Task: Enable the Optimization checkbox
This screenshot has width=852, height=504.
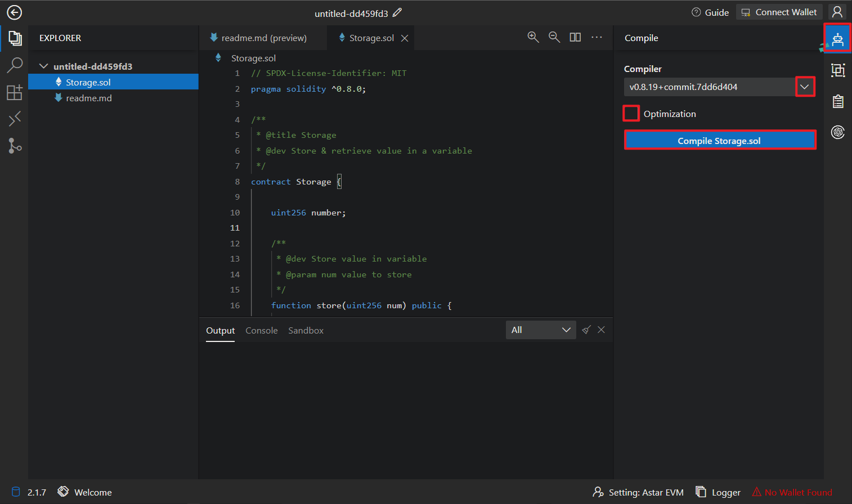Action: [631, 114]
